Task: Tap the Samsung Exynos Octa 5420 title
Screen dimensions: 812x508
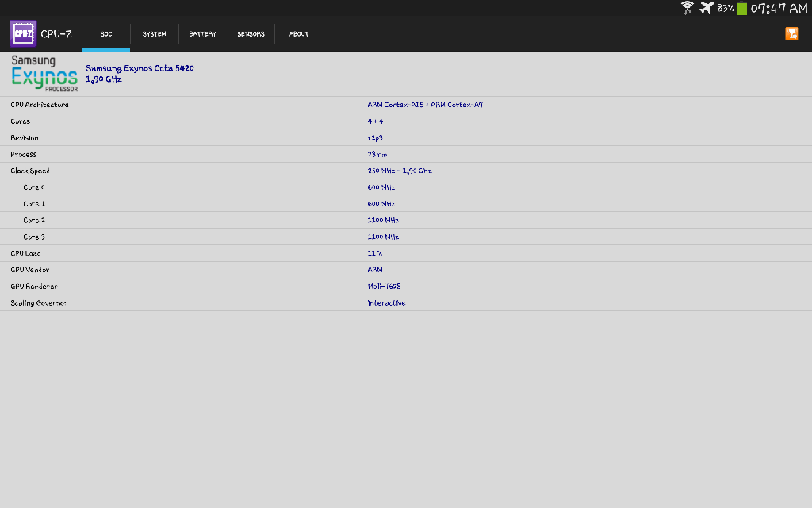Action: tap(140, 68)
